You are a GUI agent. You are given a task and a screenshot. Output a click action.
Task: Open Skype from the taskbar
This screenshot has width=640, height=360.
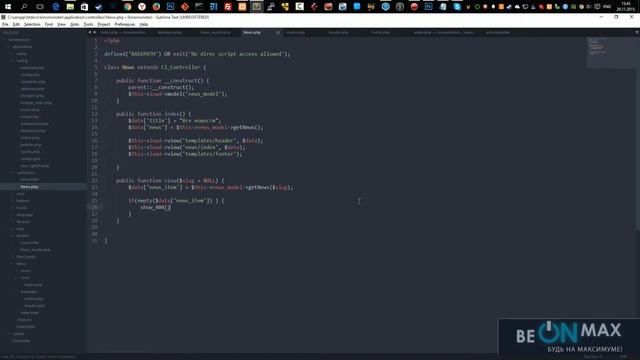[x=457, y=7]
